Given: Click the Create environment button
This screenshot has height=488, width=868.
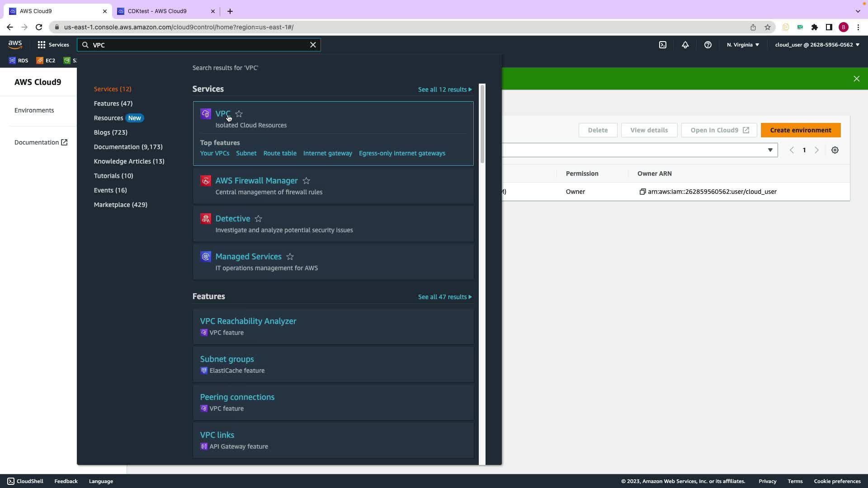Looking at the screenshot, I should (800, 130).
